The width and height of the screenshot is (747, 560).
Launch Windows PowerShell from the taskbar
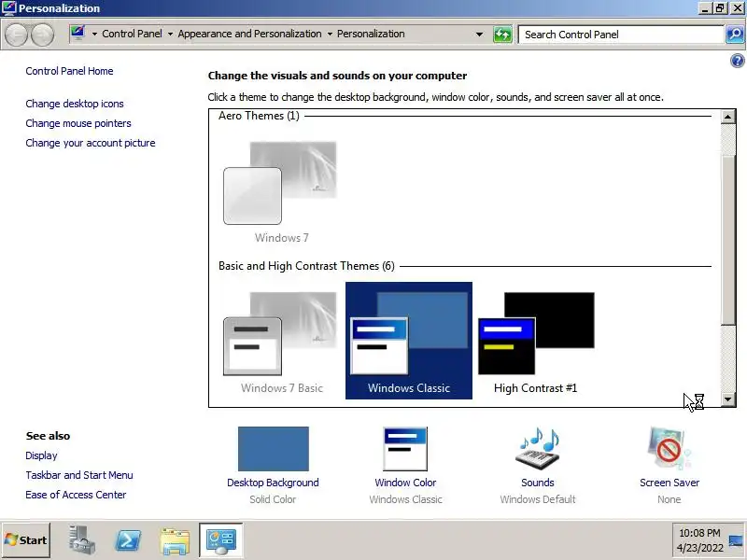tap(128, 540)
